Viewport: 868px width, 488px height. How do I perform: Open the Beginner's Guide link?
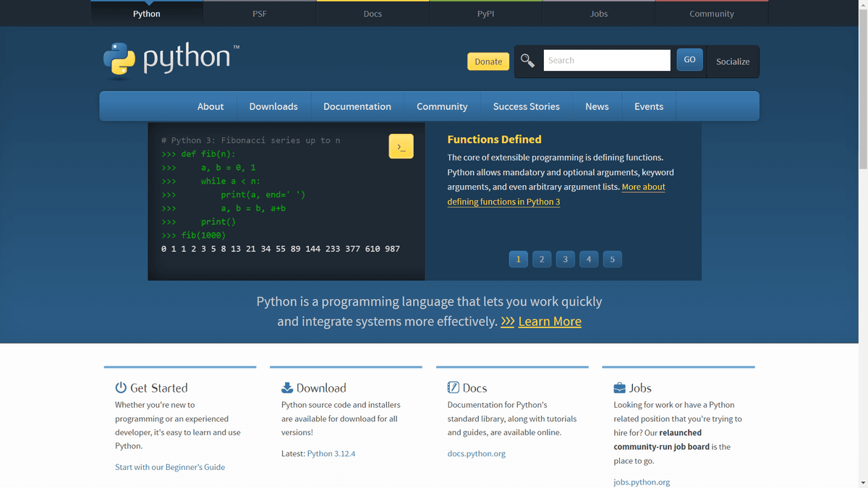point(170,467)
